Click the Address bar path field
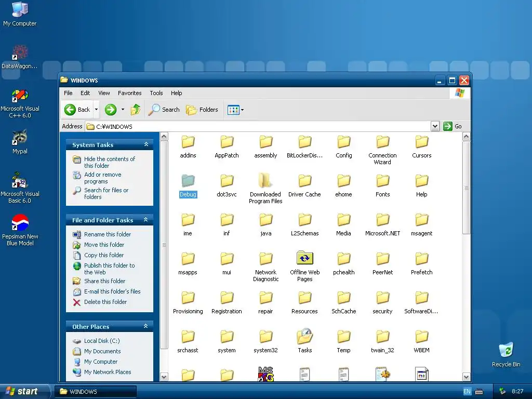 tap(258, 127)
